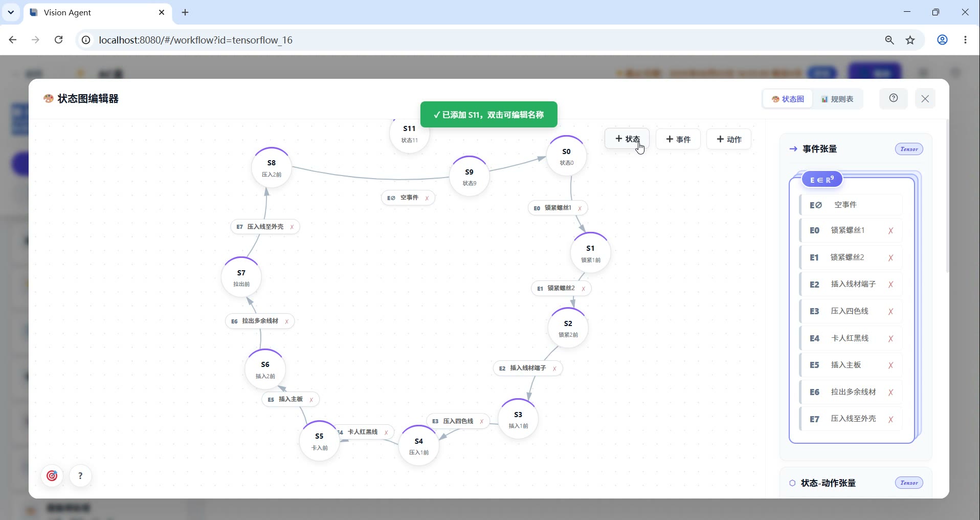The image size is (980, 520).
Task: Select the Vision Agent browser tab
Action: [x=97, y=12]
